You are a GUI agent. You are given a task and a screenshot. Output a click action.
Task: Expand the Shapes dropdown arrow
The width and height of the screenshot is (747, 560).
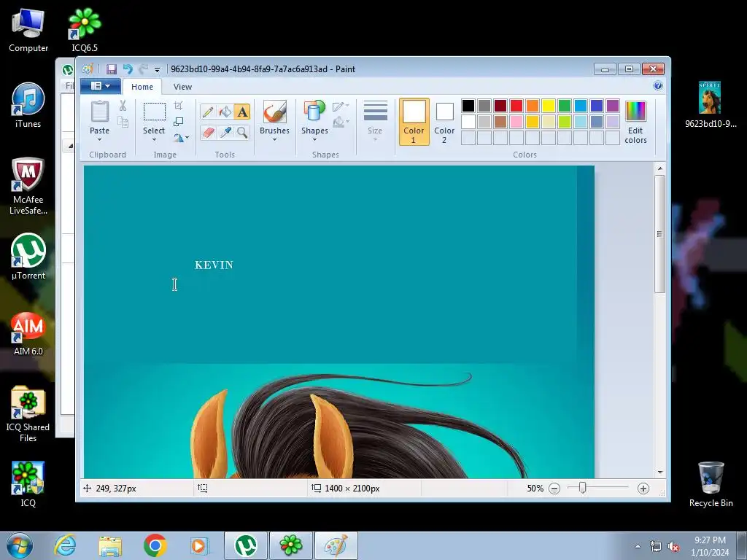pyautogui.click(x=314, y=139)
